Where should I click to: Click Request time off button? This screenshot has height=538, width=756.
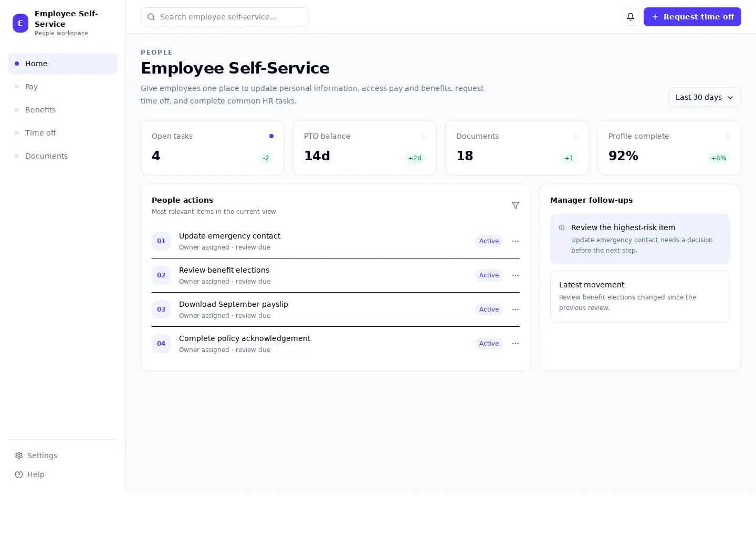pos(692,17)
